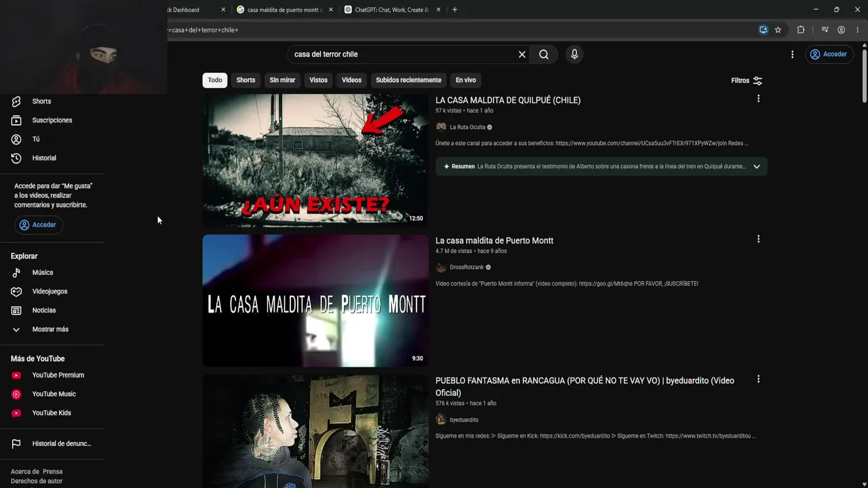The width and height of the screenshot is (868, 488).
Task: Open options menu for Pueblo Fantasma en Rancagua video
Action: [x=758, y=380]
